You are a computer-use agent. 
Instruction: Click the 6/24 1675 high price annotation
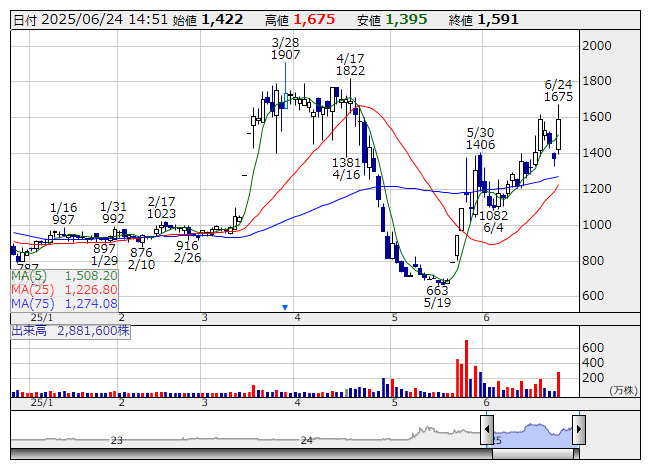tap(558, 91)
